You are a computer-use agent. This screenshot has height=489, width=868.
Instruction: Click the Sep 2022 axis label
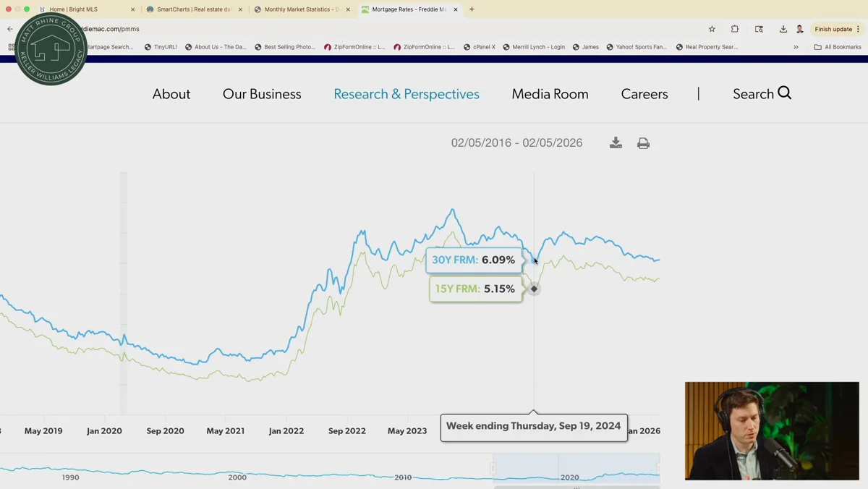346,431
